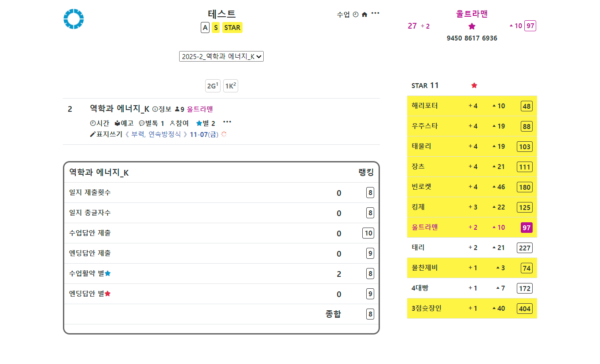600x364 pixels.
Task: Click the red star next to STAR 11
Action: (474, 85)
